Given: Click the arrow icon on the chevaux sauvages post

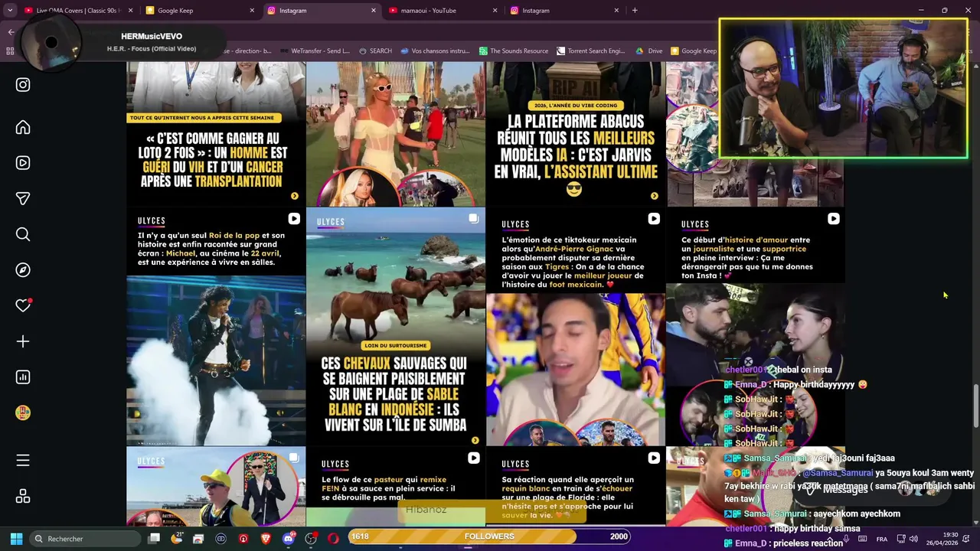Looking at the screenshot, I should (x=475, y=440).
